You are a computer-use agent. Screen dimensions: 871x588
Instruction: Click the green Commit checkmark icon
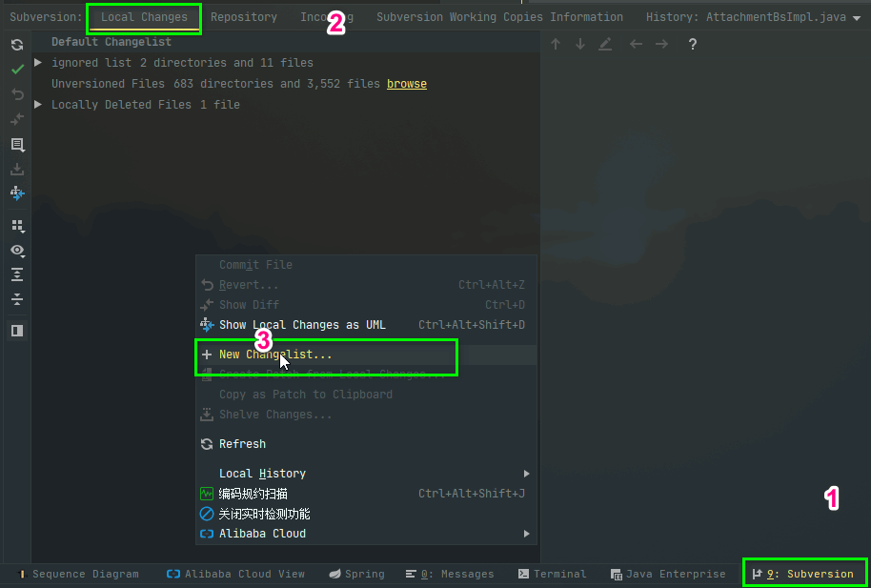tap(17, 70)
